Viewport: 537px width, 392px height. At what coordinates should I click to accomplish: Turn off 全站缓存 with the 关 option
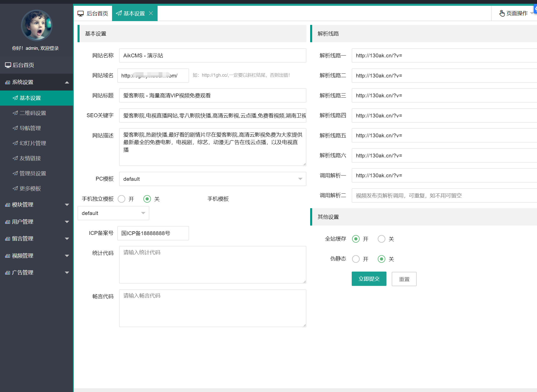tap(381, 239)
